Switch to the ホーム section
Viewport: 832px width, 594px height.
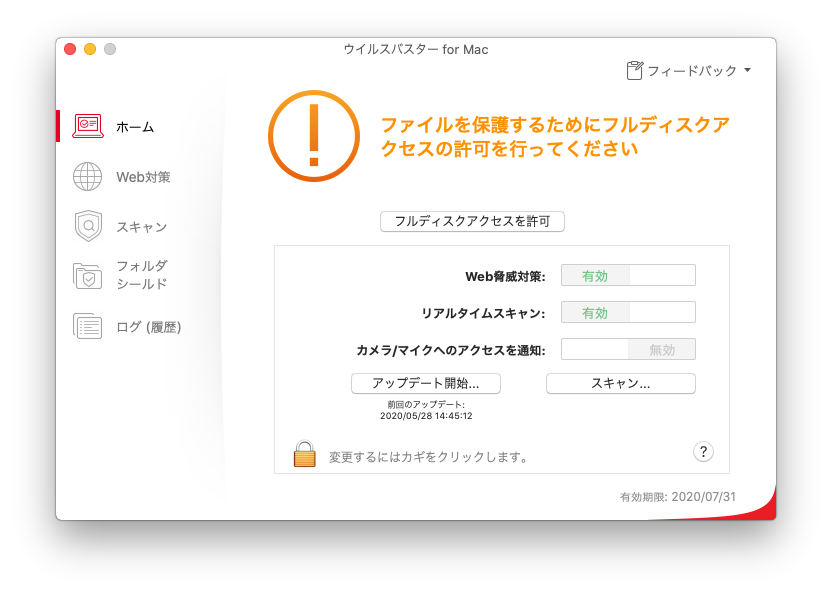coord(136,127)
